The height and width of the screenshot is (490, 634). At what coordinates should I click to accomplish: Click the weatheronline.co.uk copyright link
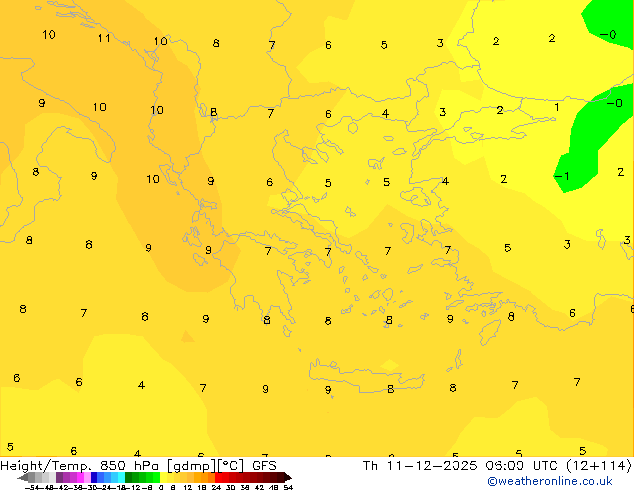point(550,481)
